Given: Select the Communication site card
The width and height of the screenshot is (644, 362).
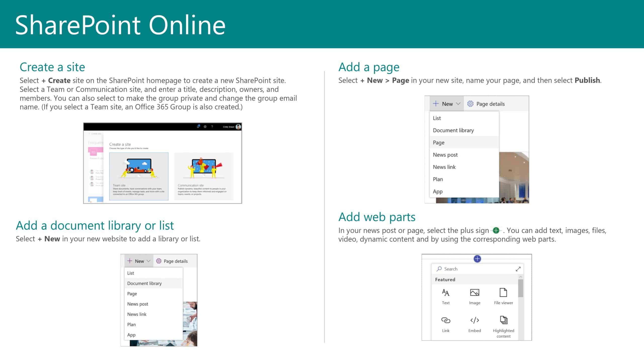Looking at the screenshot, I should pyautogui.click(x=204, y=176).
